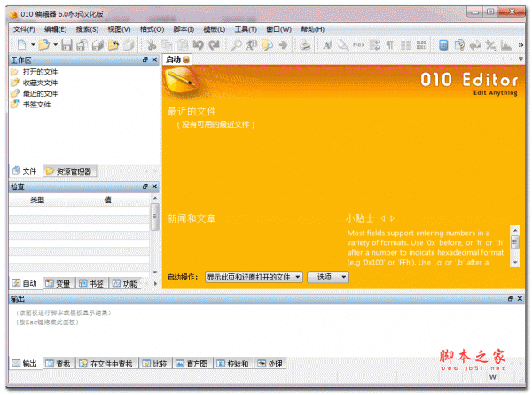This screenshot has width=532, height=395.
Task: Click the Copy toolbar icon
Action: tap(167, 45)
